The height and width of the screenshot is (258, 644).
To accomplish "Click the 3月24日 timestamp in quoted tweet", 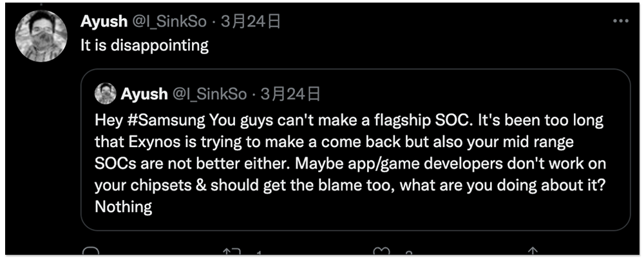I will pyautogui.click(x=290, y=95).
